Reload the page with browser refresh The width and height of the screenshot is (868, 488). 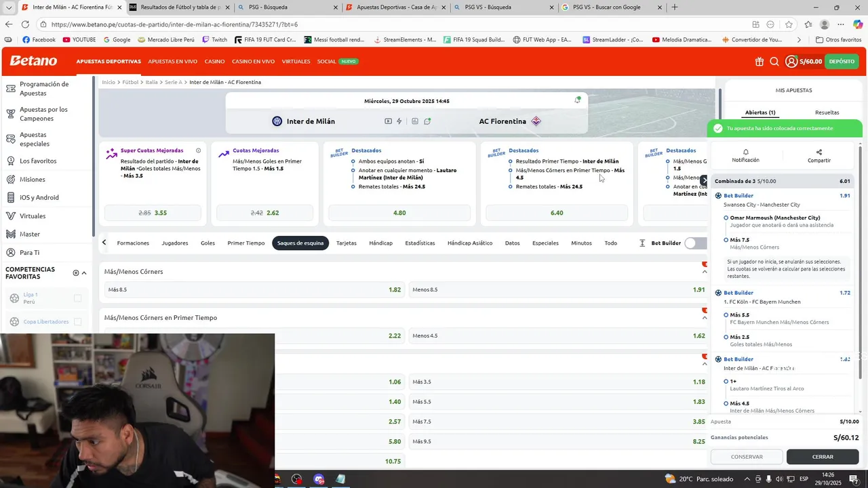pyautogui.click(x=25, y=24)
